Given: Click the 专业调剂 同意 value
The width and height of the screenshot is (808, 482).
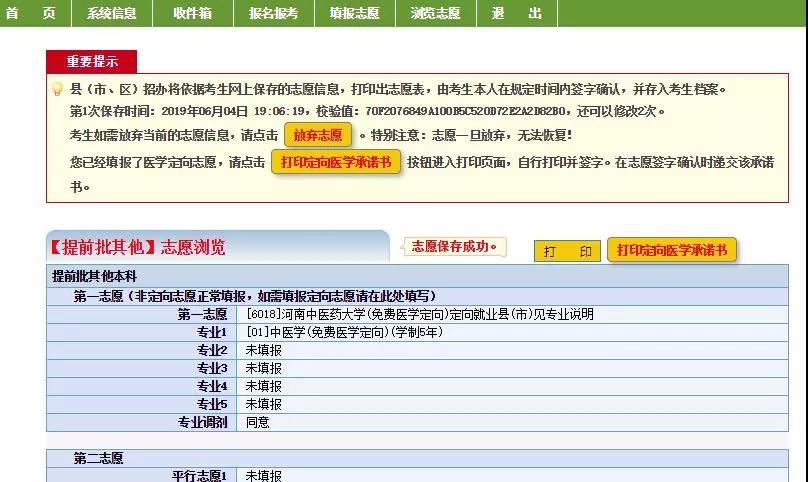Looking at the screenshot, I should pos(258,422).
